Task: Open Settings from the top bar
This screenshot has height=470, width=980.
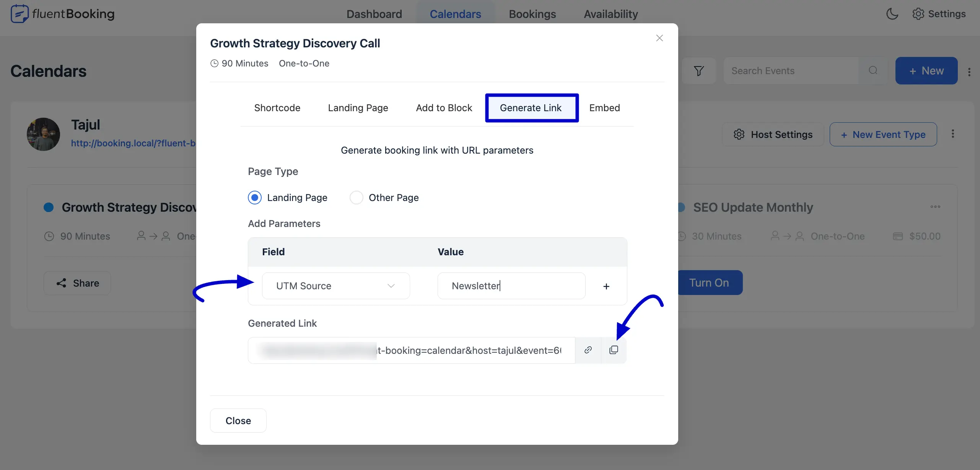Action: 939,14
